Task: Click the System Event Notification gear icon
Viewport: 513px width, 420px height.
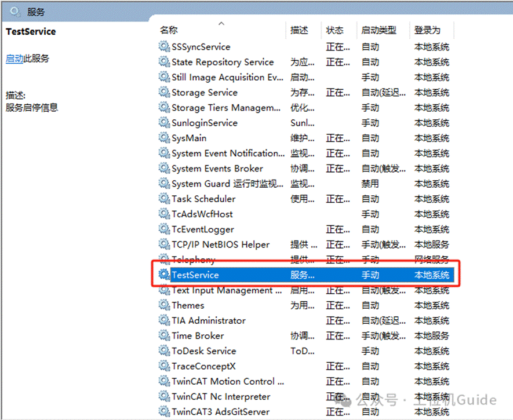Action: click(x=164, y=152)
